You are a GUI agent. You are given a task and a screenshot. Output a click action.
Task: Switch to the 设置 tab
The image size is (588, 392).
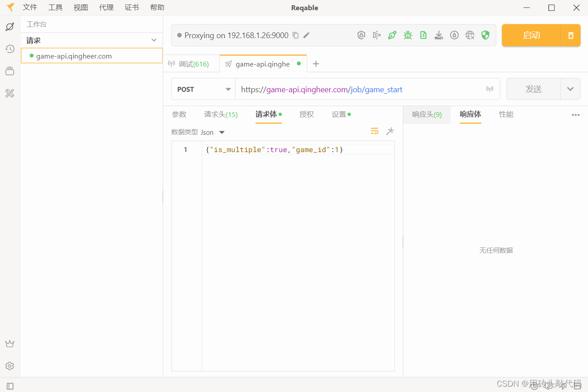(341, 114)
